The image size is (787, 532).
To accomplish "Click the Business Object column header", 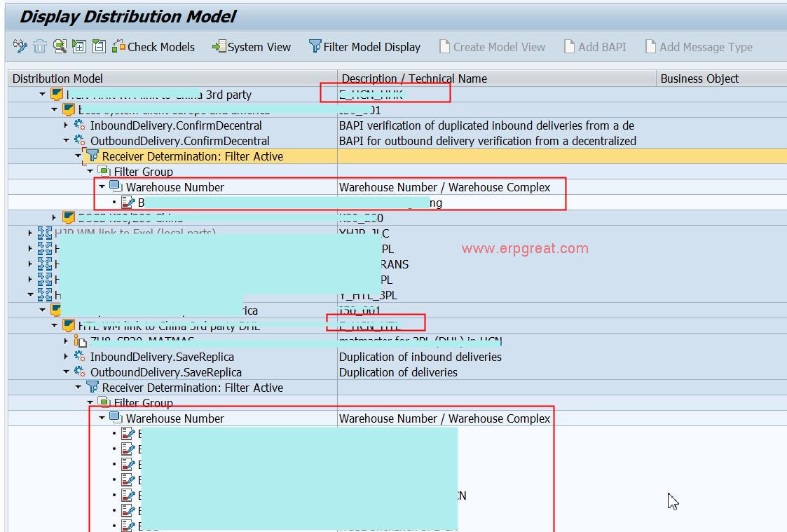I will point(722,79).
